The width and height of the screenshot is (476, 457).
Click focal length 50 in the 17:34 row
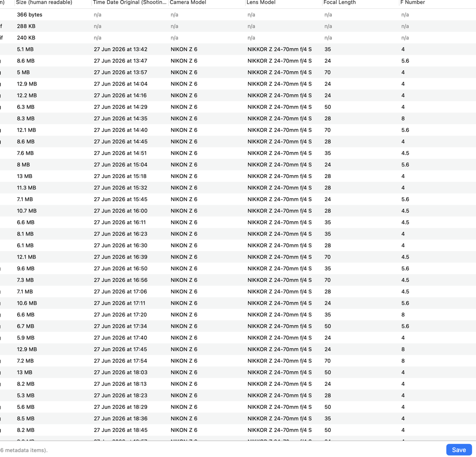click(327, 326)
